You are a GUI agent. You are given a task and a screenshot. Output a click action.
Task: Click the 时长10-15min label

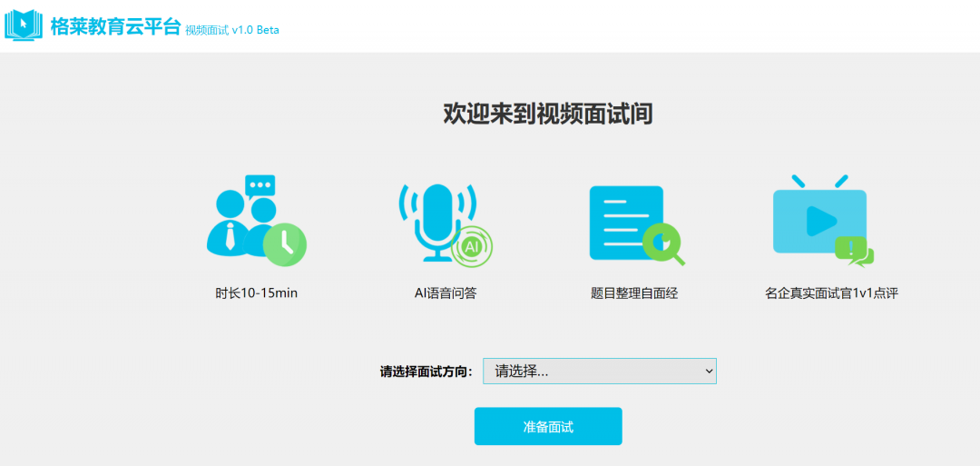pos(256,292)
